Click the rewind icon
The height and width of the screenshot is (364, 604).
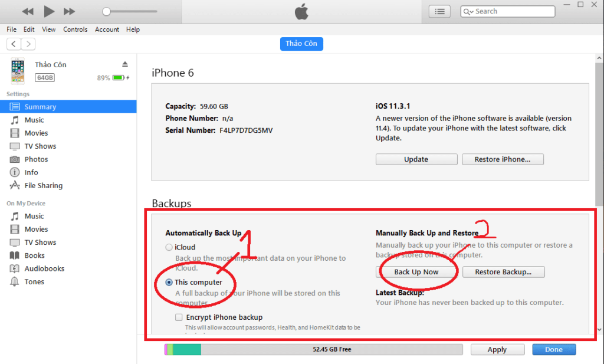(x=28, y=12)
